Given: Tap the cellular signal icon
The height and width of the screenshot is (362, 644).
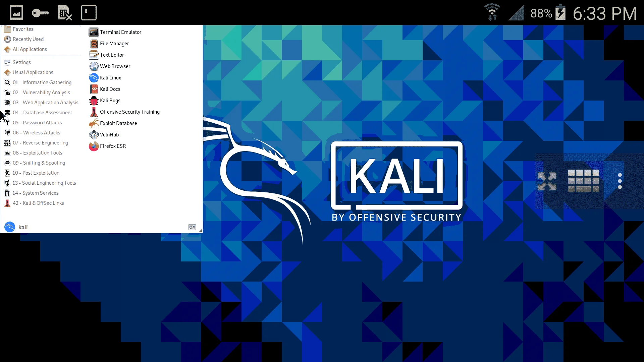Looking at the screenshot, I should point(516,13).
